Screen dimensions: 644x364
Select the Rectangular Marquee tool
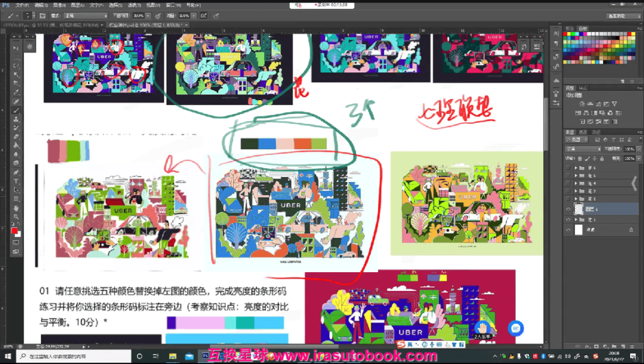coord(16,57)
